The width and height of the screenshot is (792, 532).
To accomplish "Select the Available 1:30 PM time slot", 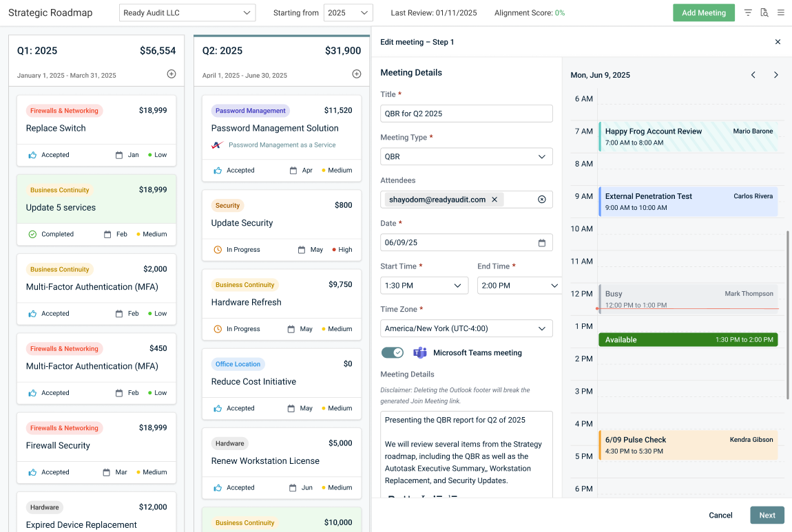I will [x=687, y=340].
